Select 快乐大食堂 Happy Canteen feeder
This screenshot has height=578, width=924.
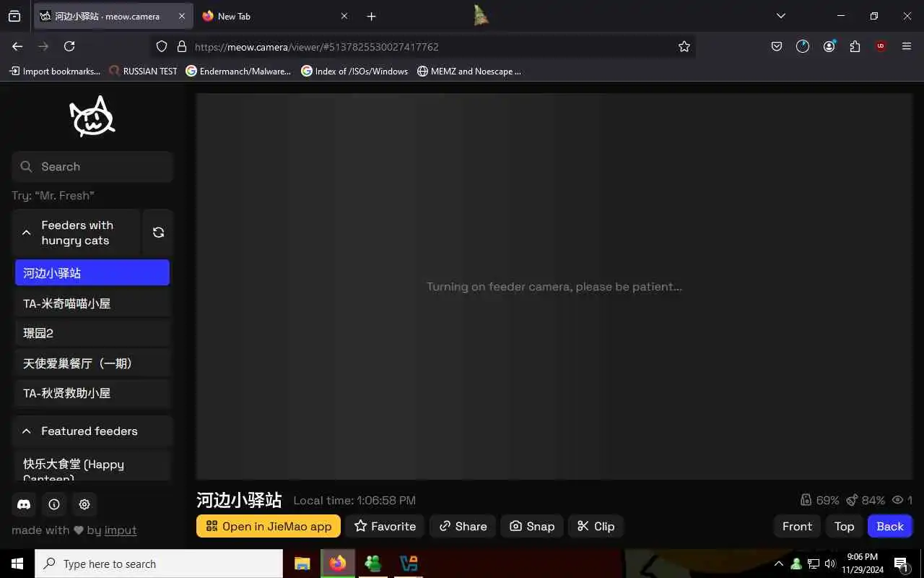coord(92,467)
